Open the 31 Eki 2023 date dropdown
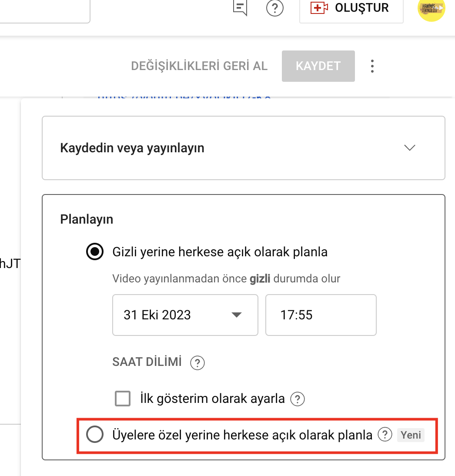The image size is (455, 476). (x=185, y=315)
